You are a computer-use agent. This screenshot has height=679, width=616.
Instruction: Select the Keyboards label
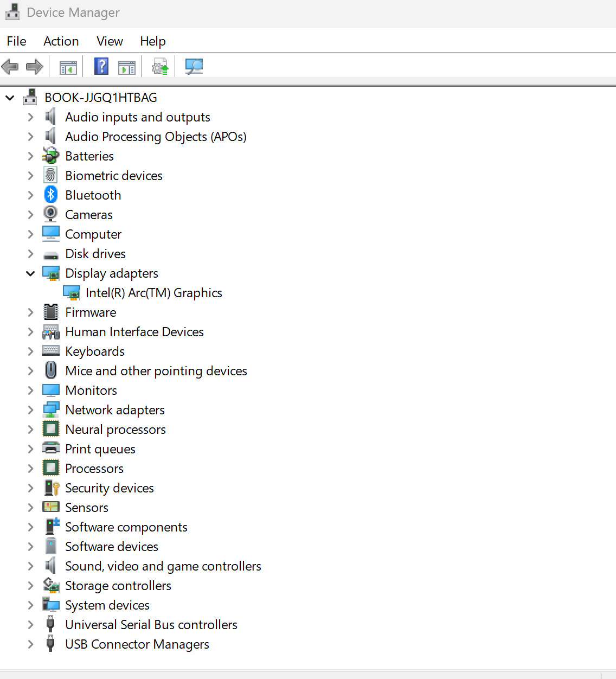tap(95, 351)
